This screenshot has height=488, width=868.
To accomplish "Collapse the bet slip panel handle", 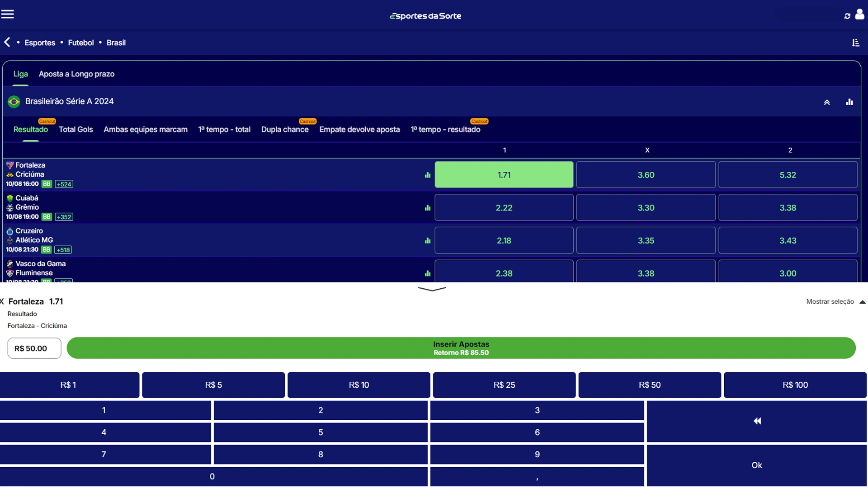I will 432,289.
